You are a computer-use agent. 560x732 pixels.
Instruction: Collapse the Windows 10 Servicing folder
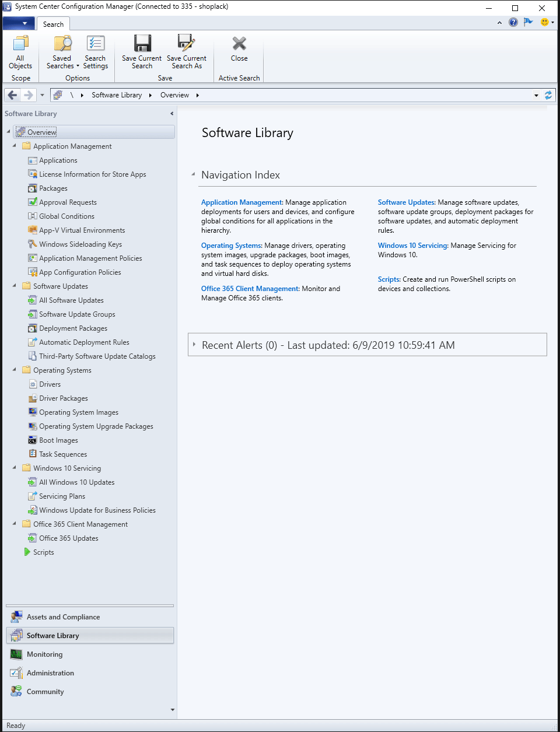(x=15, y=468)
